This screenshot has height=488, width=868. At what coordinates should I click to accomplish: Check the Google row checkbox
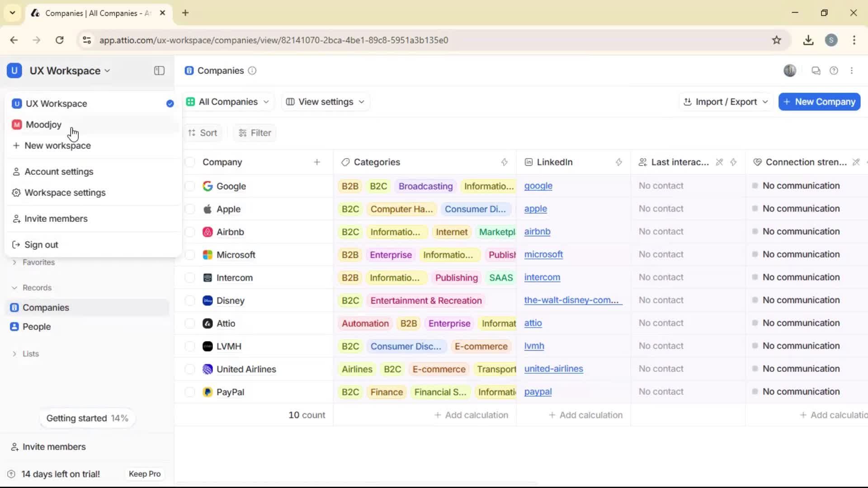coord(190,186)
